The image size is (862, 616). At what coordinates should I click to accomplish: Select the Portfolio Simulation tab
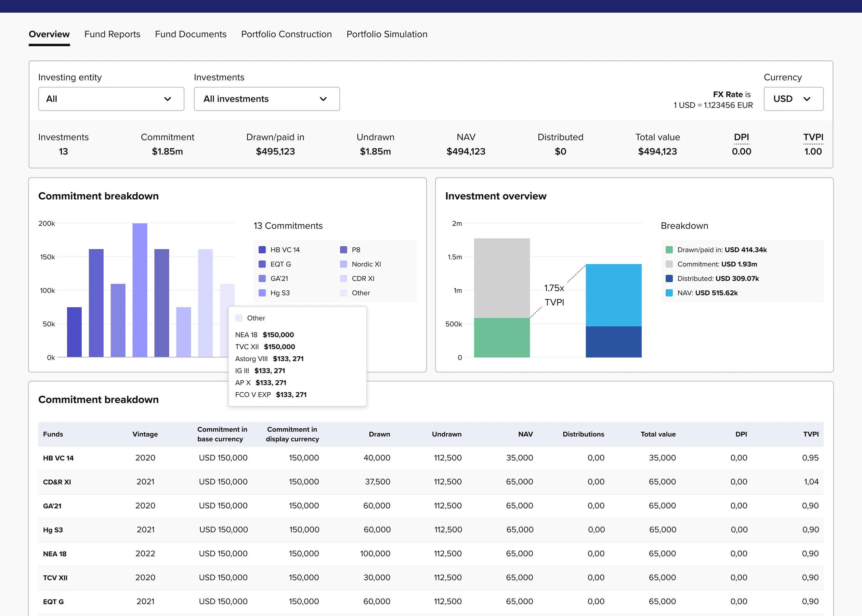(x=387, y=34)
